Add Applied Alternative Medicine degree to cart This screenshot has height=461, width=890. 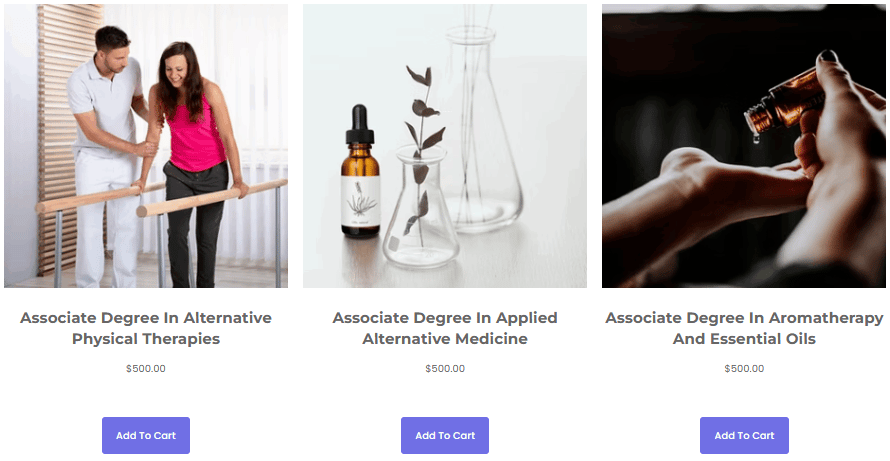(x=445, y=435)
